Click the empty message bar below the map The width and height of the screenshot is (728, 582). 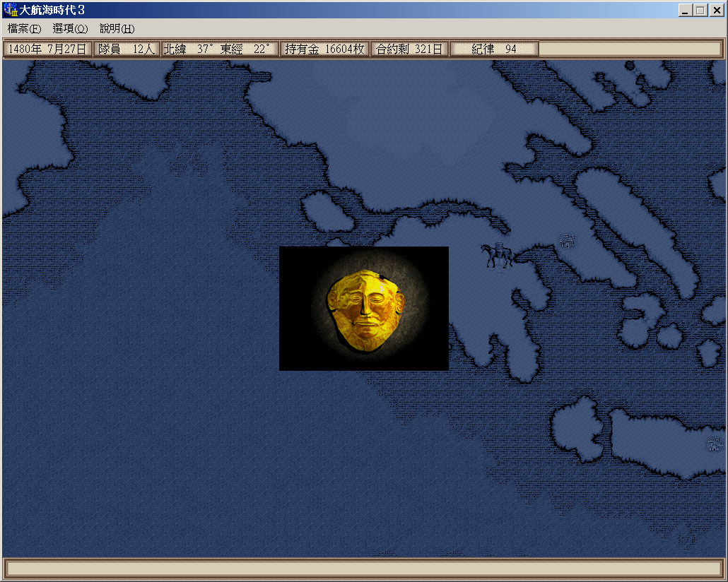[363, 569]
